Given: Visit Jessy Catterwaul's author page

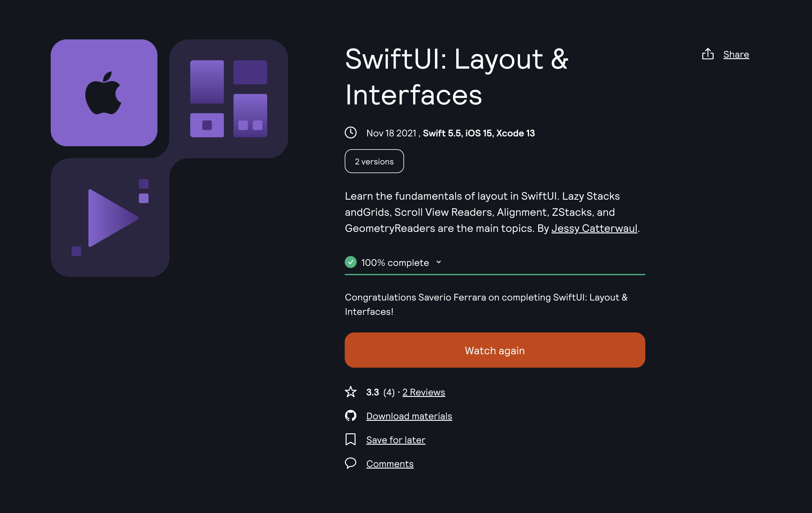Looking at the screenshot, I should pos(594,229).
